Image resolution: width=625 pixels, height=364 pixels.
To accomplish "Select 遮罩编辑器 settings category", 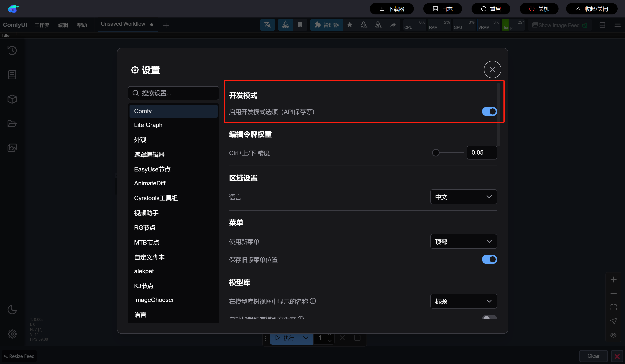I will point(173,155).
